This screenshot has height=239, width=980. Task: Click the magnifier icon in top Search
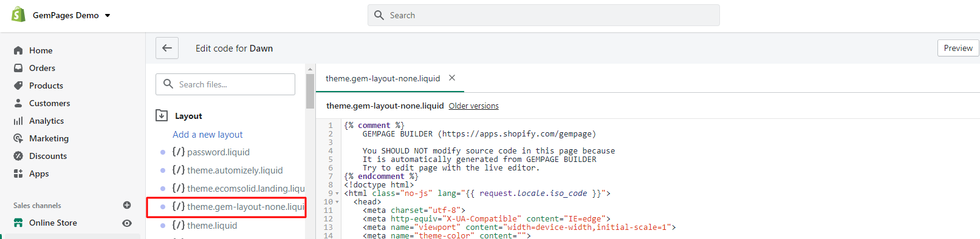coord(379,15)
